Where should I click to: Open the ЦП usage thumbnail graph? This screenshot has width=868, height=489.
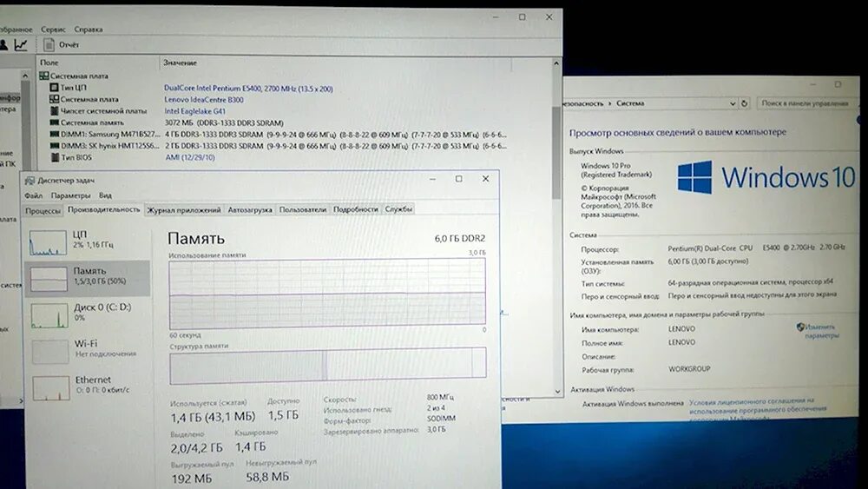pos(48,242)
